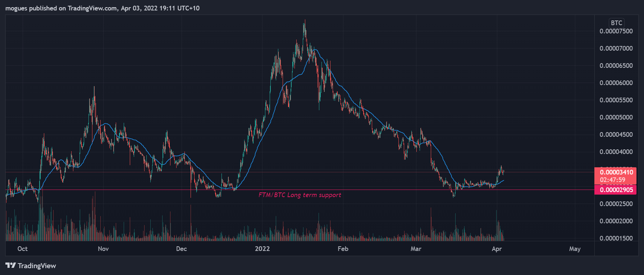Click the 0.00002500 price axis label
Viewport: 644px width, 275px height.
616,204
